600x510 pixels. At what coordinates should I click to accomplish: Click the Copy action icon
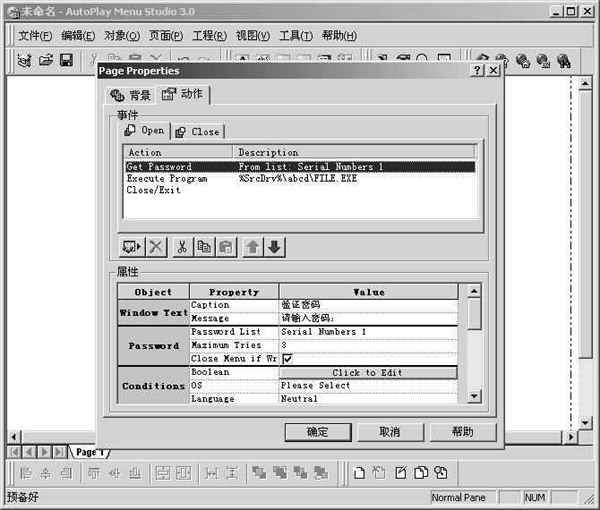click(205, 247)
